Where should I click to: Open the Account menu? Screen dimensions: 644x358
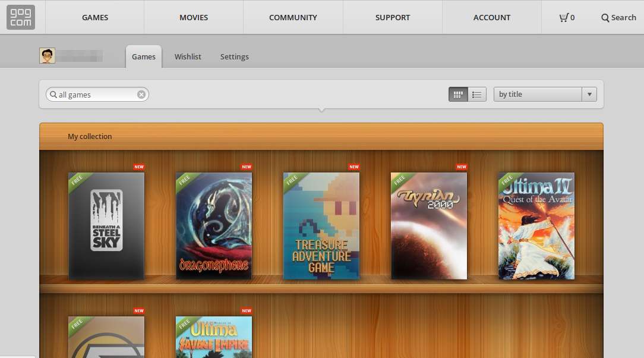(492, 17)
